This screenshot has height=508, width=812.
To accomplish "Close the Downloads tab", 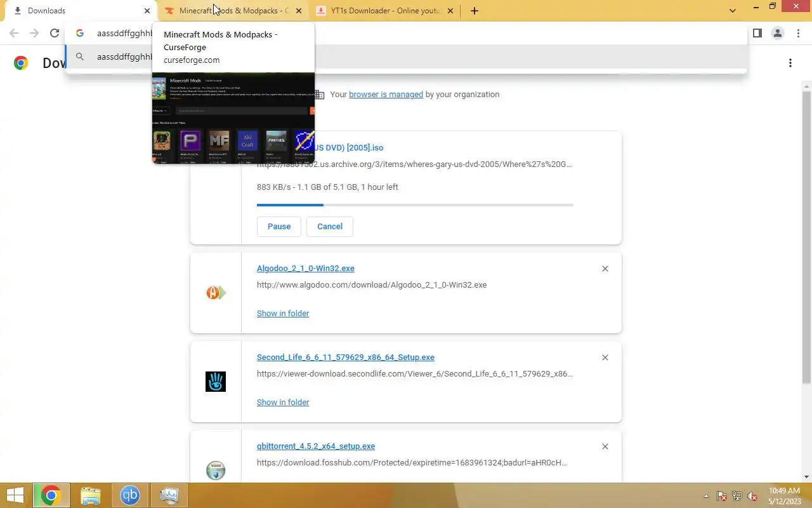I will pyautogui.click(x=147, y=11).
